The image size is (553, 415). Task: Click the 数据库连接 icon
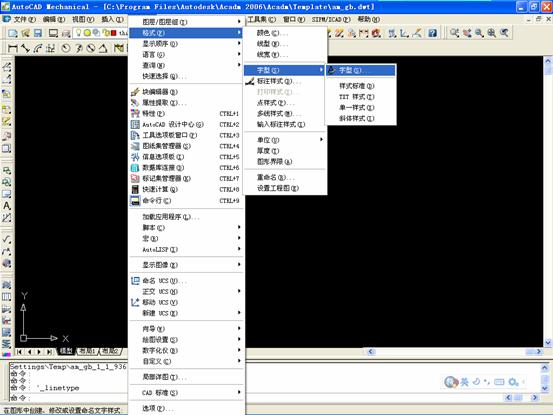click(x=135, y=168)
